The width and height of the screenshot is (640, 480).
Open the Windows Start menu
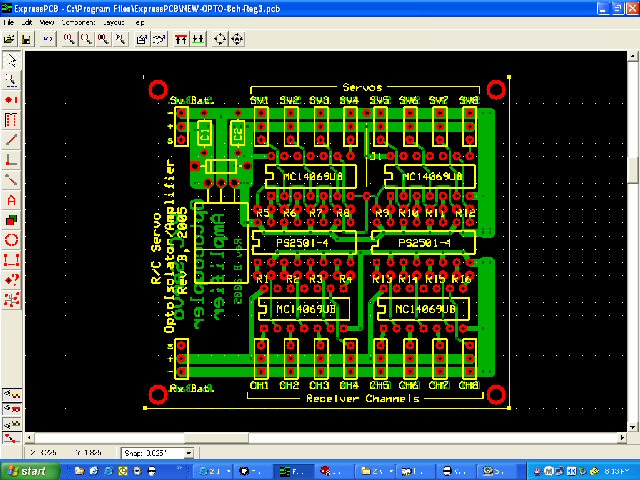[x=28, y=471]
